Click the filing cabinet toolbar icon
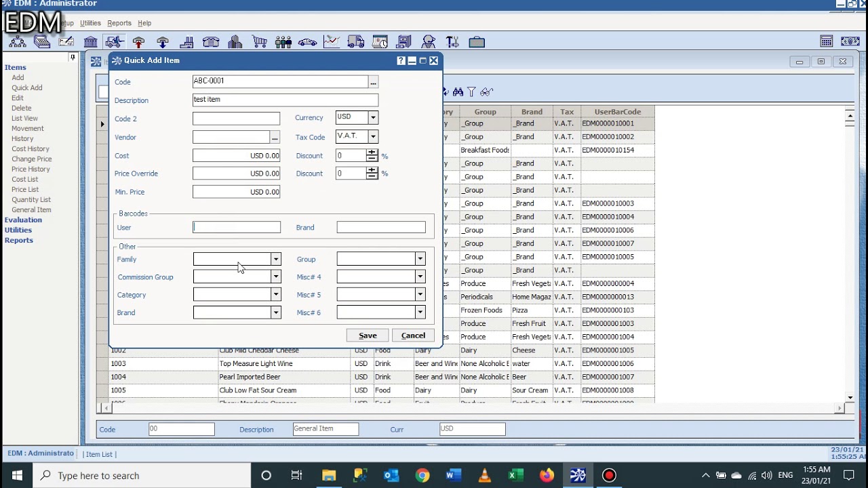The height and width of the screenshot is (488, 868). [404, 42]
